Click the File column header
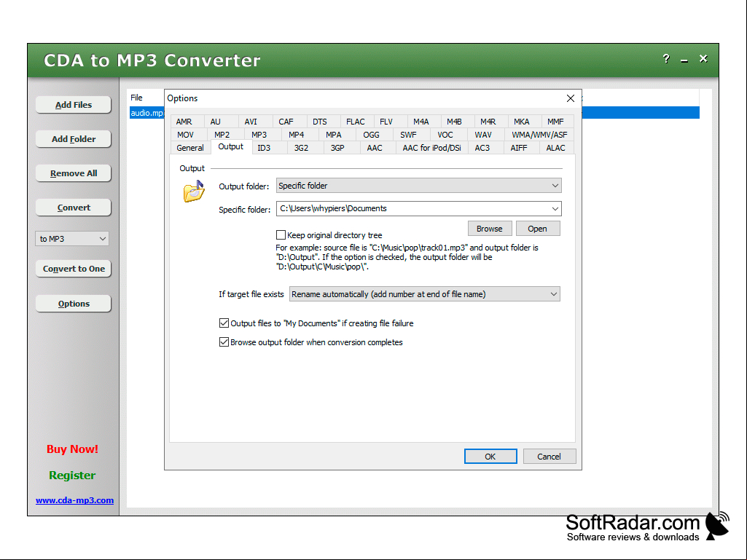747x560 pixels. tap(137, 98)
